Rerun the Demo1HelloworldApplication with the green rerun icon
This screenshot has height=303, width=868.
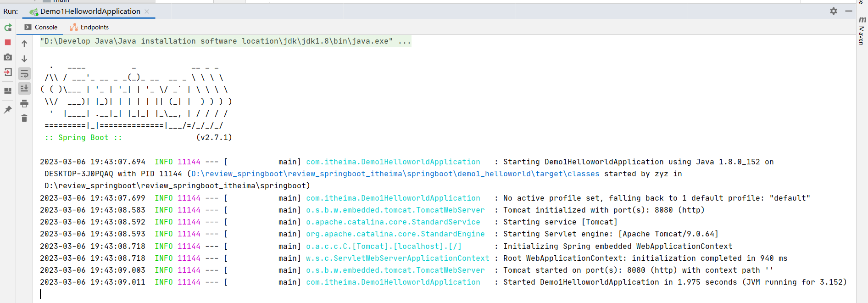pyautogui.click(x=8, y=28)
